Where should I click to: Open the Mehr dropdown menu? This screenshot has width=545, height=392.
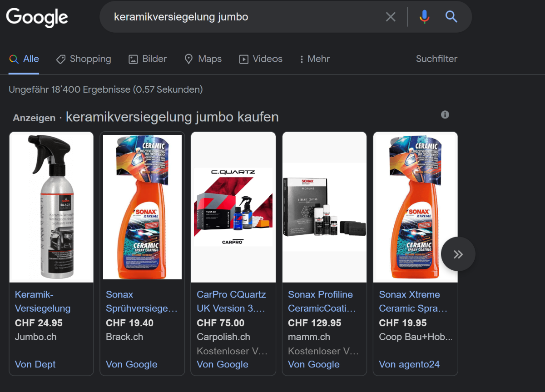[x=314, y=59]
